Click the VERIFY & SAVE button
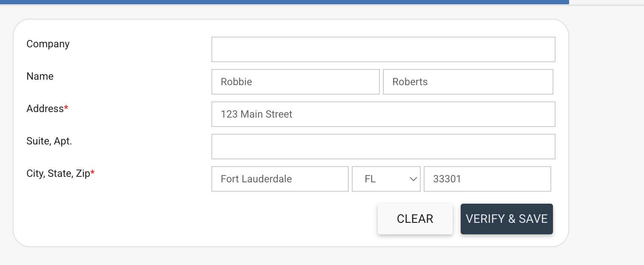The height and width of the screenshot is (265, 644). pos(506,219)
